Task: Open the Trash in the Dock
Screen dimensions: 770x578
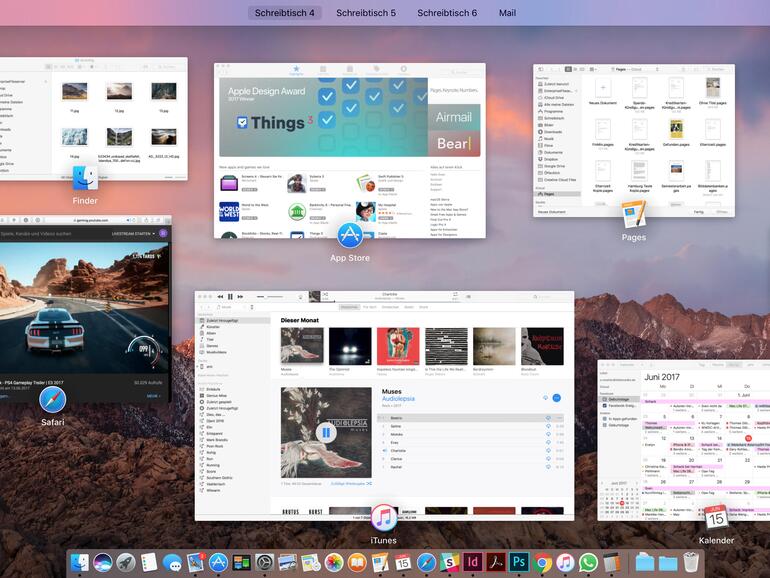Action: click(x=691, y=562)
